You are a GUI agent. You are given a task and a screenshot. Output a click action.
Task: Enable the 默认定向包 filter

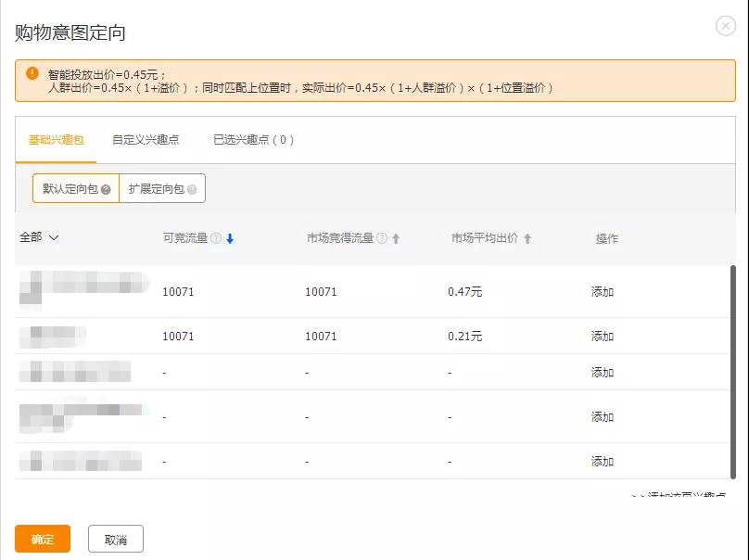[75, 188]
